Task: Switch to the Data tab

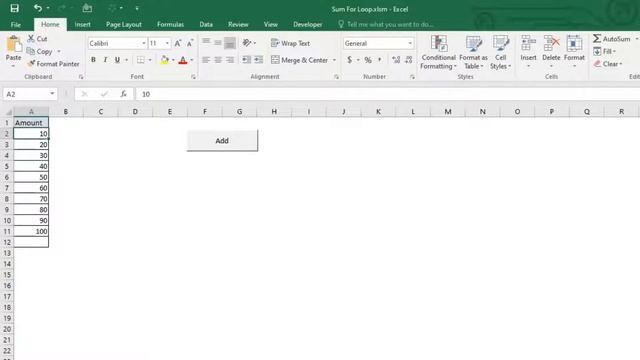Action: [x=206, y=24]
